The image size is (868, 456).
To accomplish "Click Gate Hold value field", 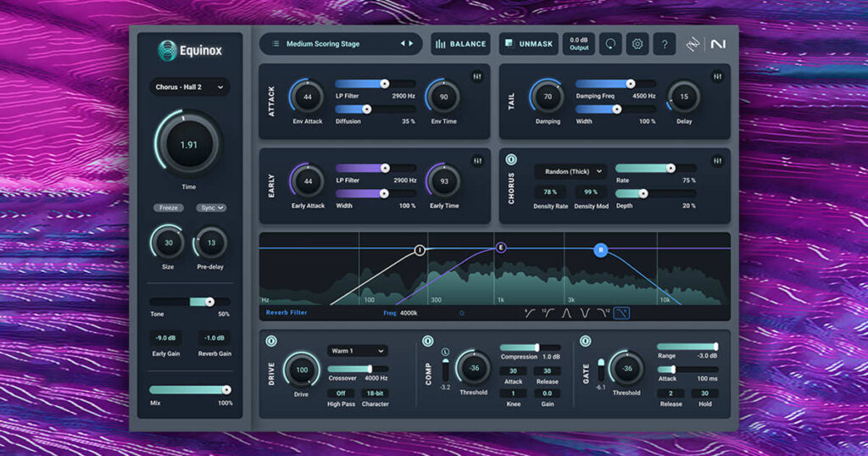I will (704, 393).
